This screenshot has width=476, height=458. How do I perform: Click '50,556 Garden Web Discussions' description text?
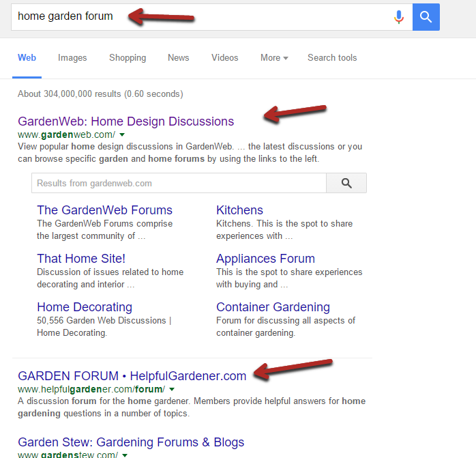(x=104, y=321)
